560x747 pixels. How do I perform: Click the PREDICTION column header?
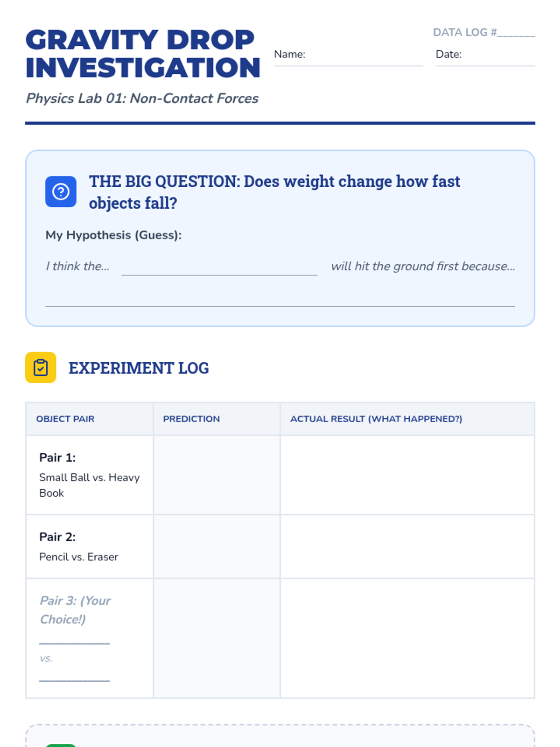click(x=191, y=419)
